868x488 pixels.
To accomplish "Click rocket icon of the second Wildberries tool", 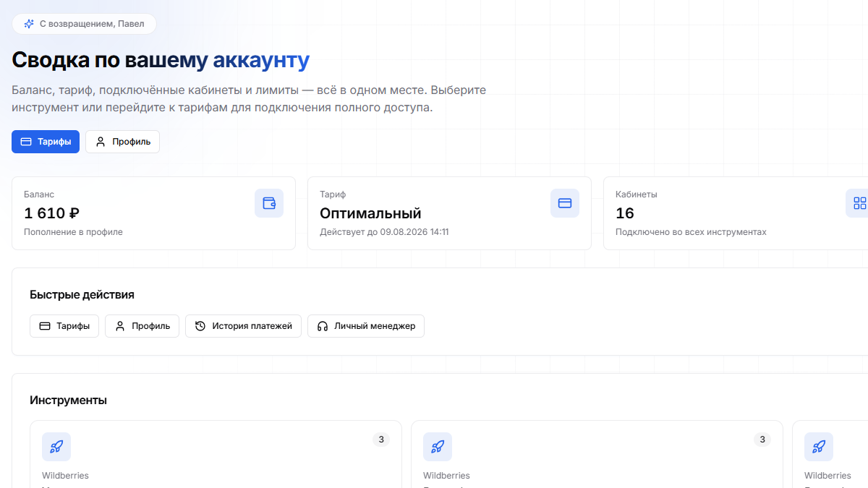I will point(438,447).
